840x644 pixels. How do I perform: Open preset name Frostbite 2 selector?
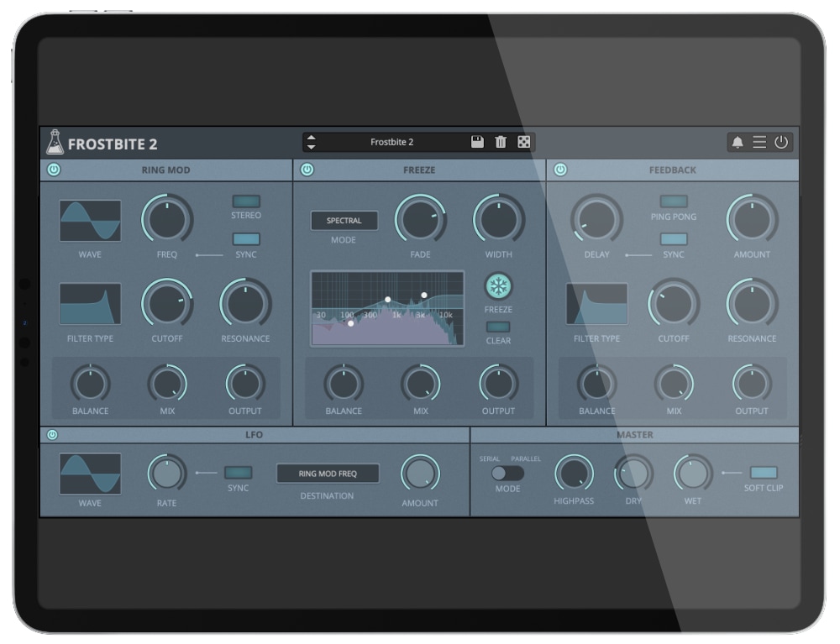tap(391, 142)
